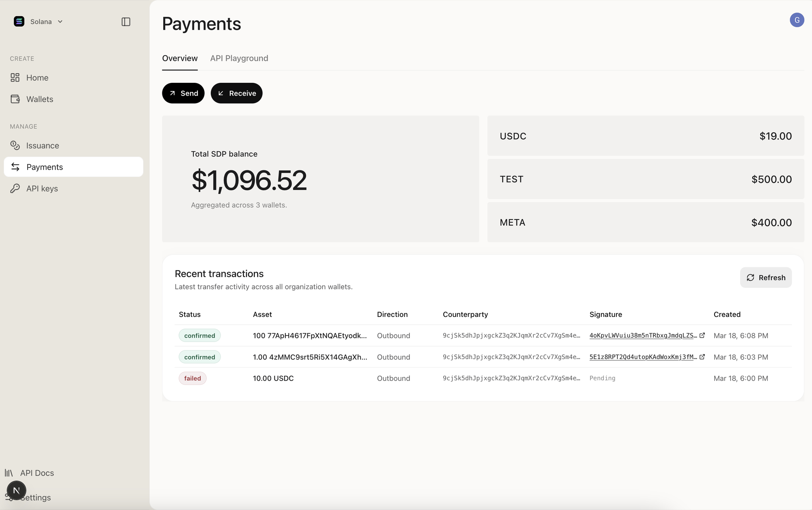Refresh the recent transactions list

[x=765, y=278]
